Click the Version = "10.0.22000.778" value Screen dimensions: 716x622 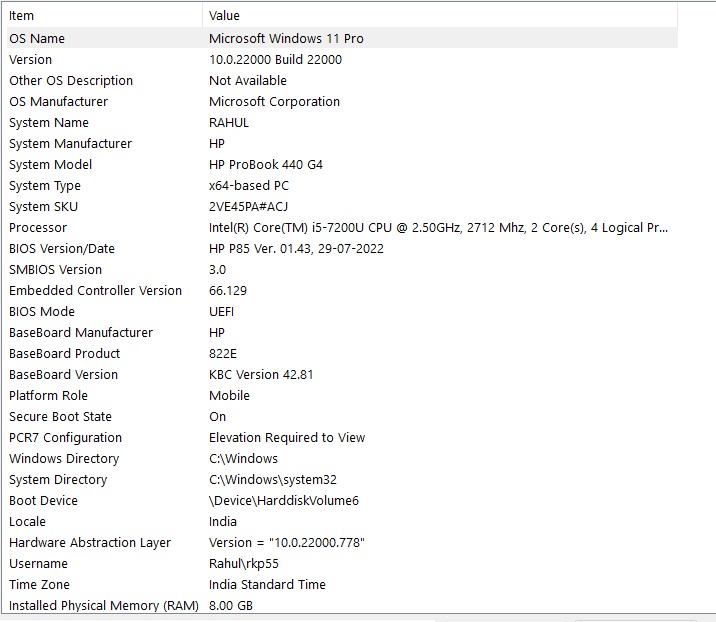click(287, 543)
